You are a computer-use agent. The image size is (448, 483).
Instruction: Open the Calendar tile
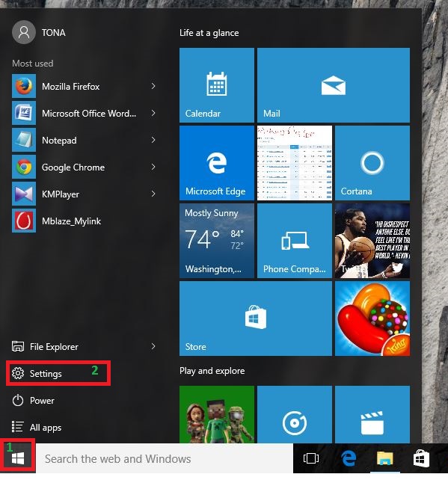(217, 85)
